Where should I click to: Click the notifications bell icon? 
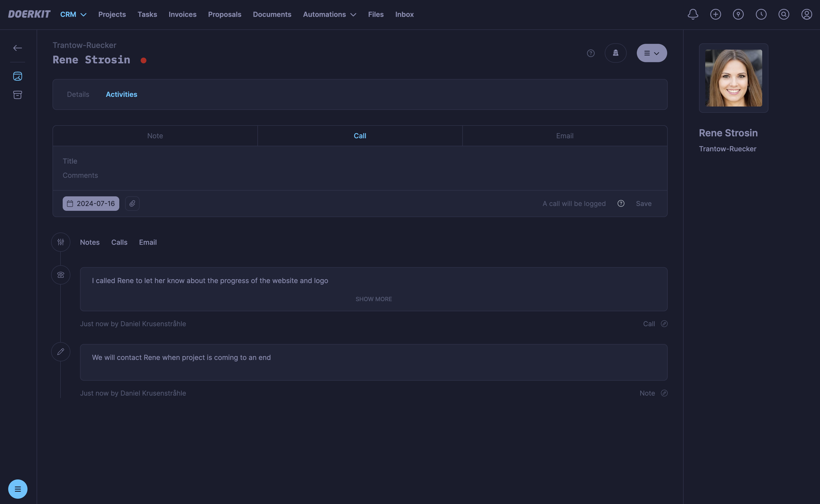tap(693, 14)
